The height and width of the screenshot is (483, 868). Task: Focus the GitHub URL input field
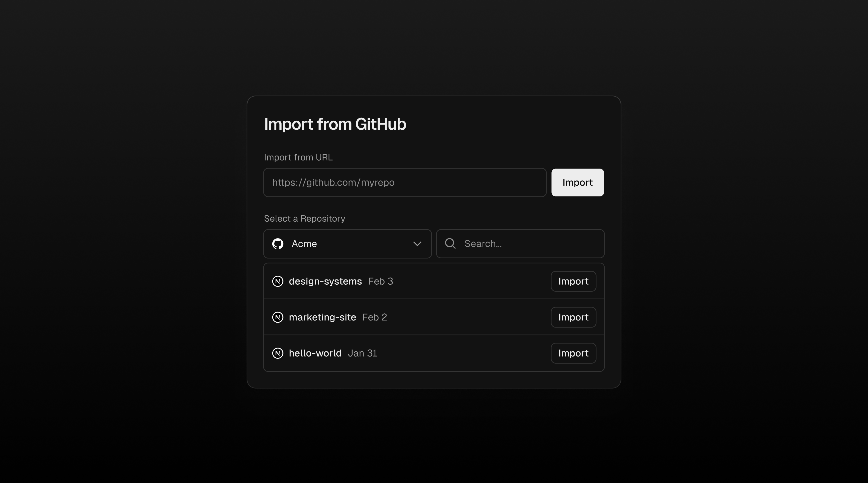coord(404,182)
